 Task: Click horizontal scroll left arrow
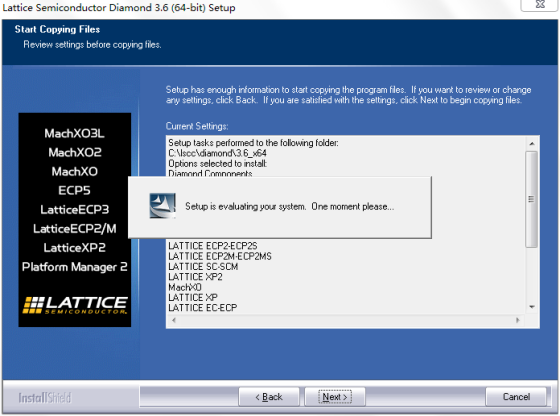pyautogui.click(x=174, y=320)
